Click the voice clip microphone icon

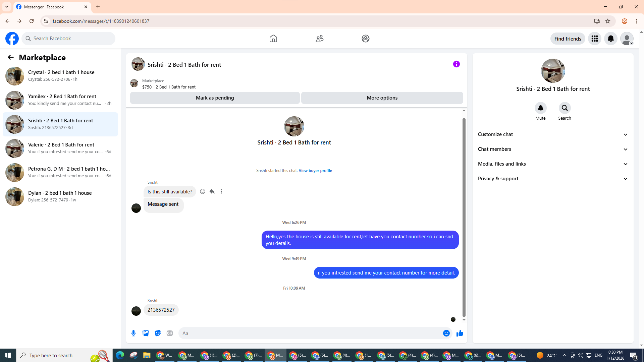(x=133, y=333)
